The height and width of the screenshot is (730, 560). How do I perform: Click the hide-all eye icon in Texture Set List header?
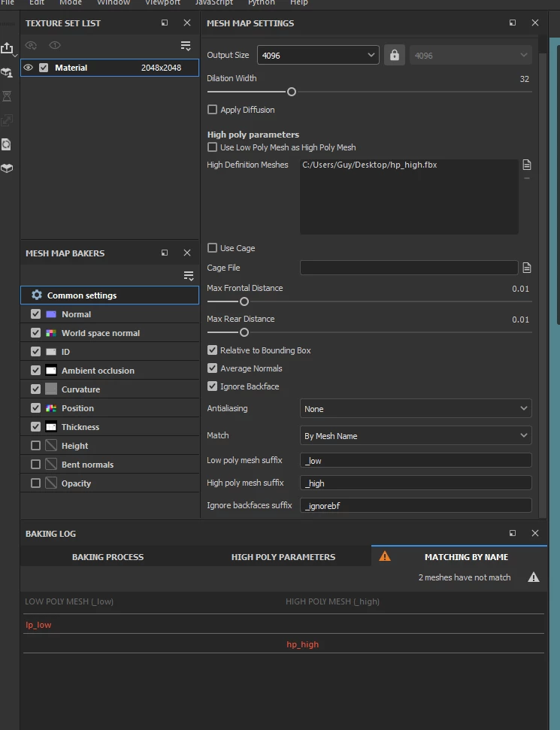(31, 45)
